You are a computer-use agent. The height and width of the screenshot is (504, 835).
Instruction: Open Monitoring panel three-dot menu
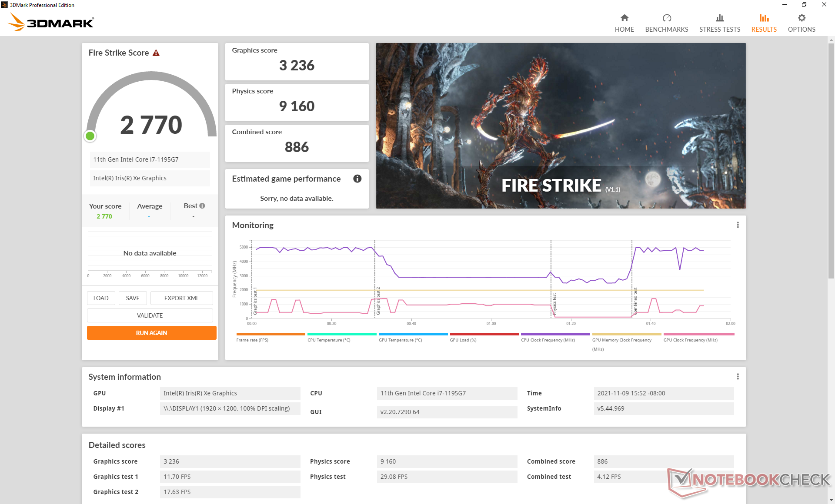pyautogui.click(x=738, y=225)
